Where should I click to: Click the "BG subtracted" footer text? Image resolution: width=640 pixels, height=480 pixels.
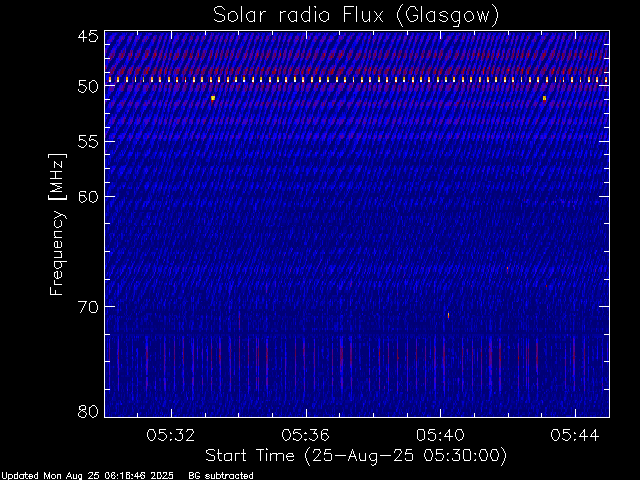point(221,476)
